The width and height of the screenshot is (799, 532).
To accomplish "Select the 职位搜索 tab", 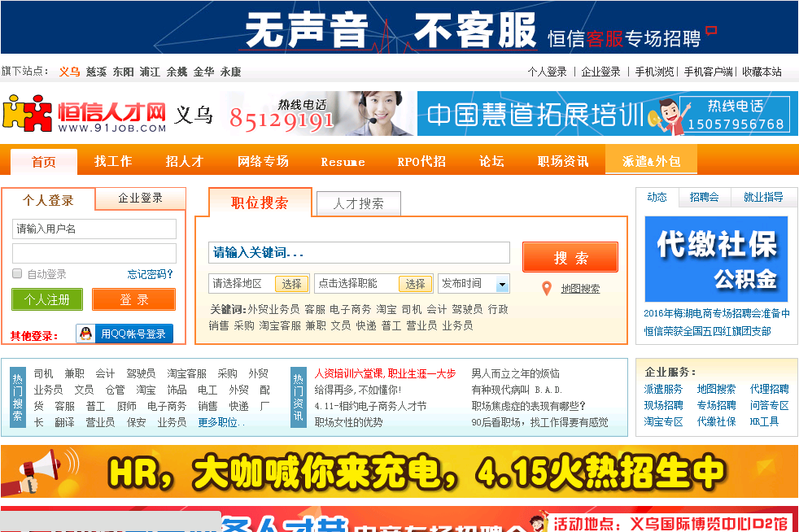I will [x=260, y=203].
